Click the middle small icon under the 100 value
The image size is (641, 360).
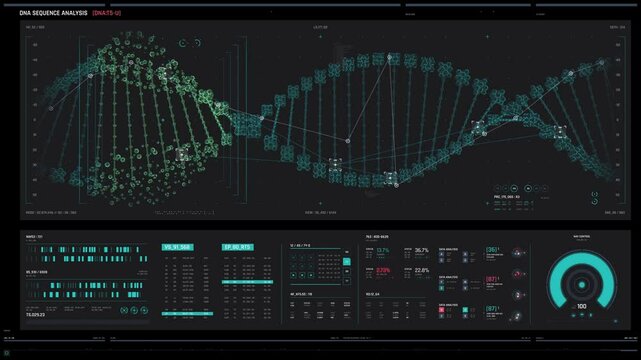pyautogui.click(x=582, y=315)
